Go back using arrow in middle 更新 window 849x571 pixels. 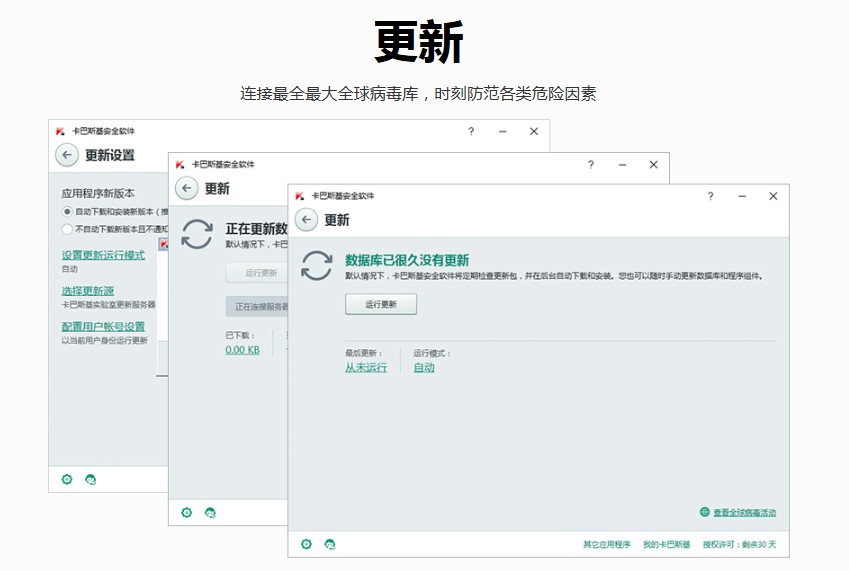pos(187,188)
